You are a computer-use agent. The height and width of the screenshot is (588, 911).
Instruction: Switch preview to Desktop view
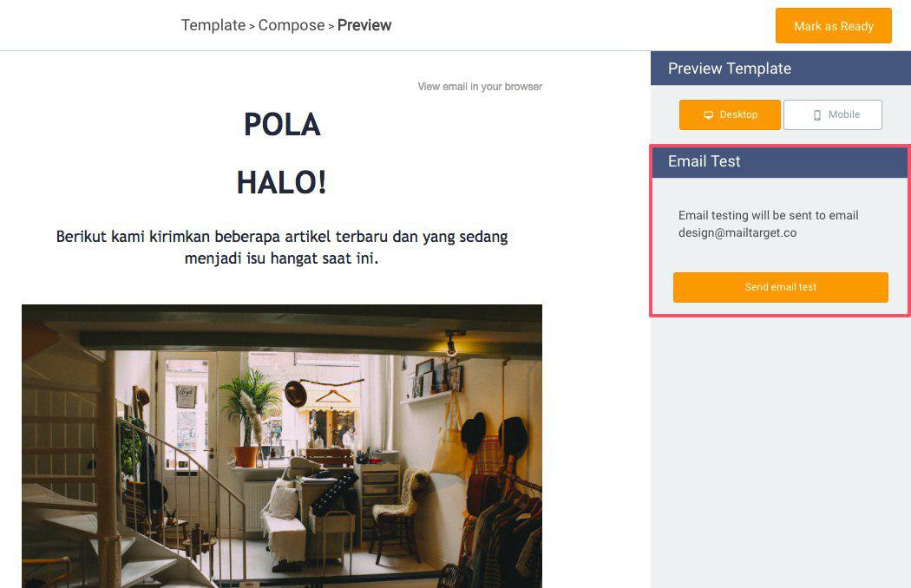point(730,114)
